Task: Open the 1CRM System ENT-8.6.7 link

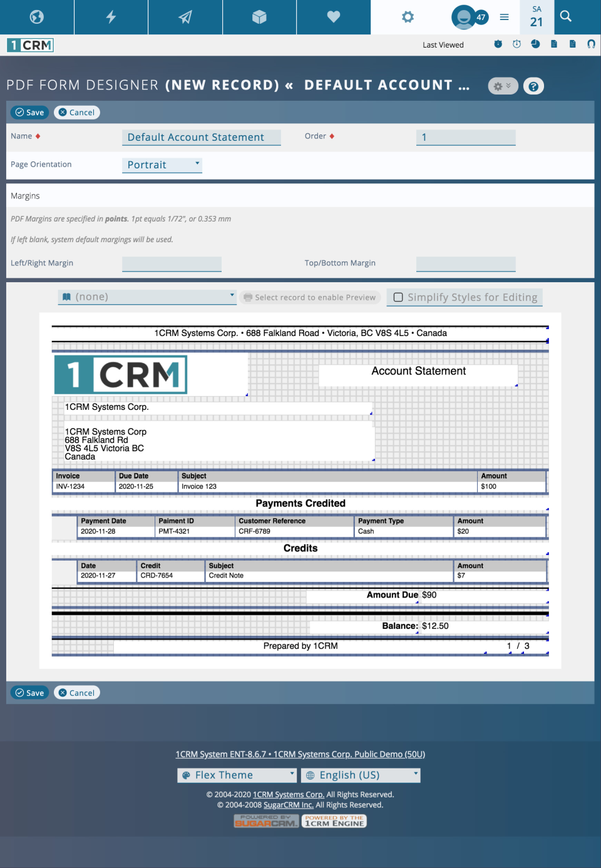Action: click(x=300, y=755)
